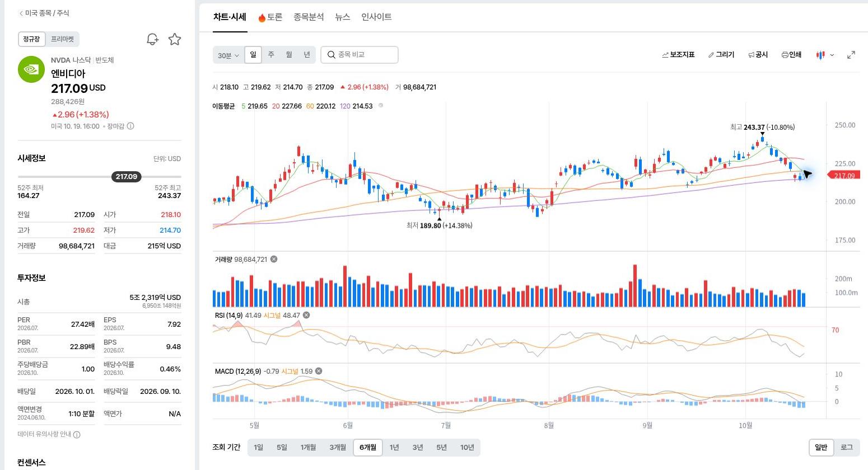Set the 조회 기간 to 1년

click(x=394, y=447)
